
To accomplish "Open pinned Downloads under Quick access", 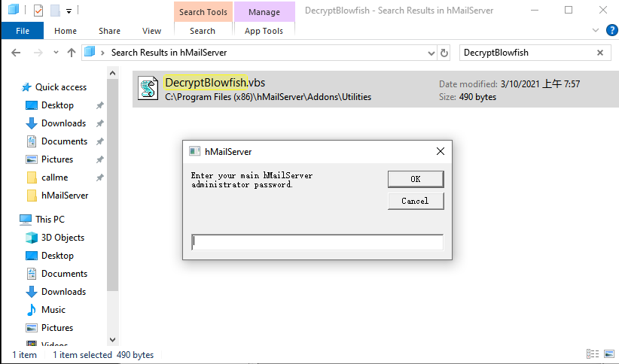I will coord(63,123).
